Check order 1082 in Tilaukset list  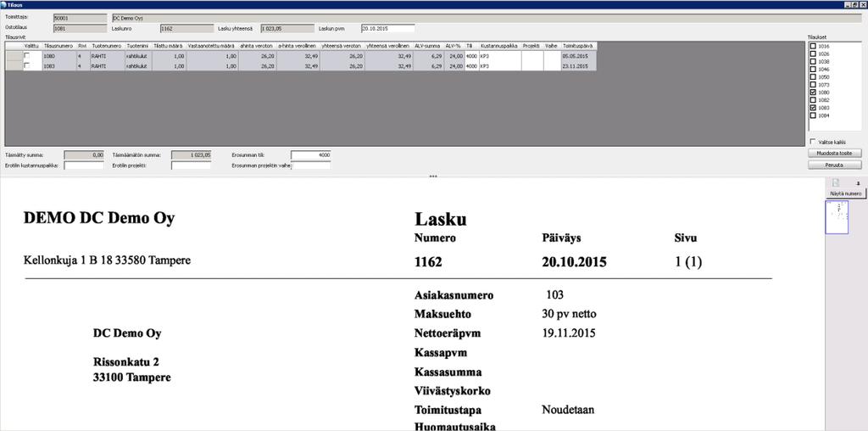(813, 100)
